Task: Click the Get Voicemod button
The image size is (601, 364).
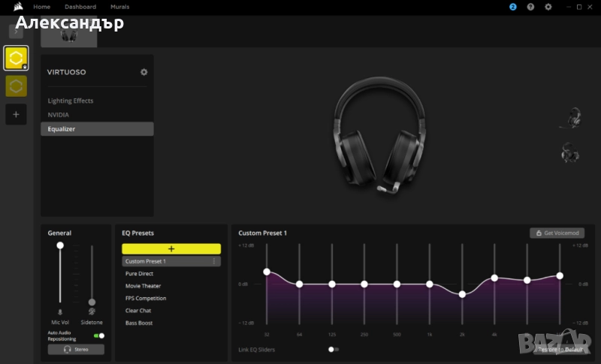Action: coord(557,233)
